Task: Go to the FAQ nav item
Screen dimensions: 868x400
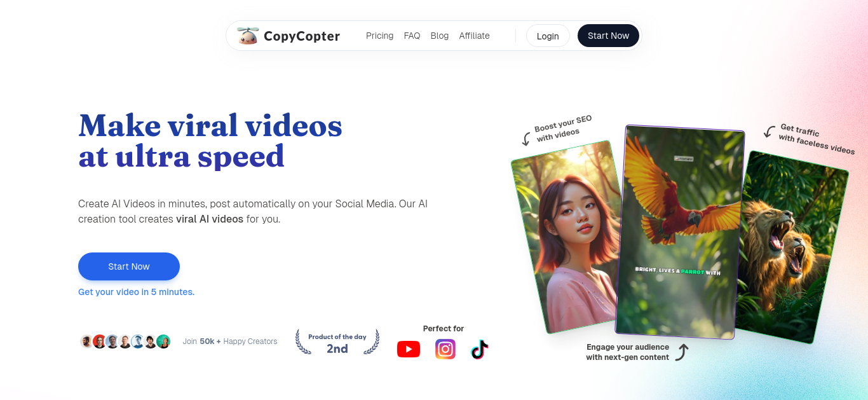Action: pos(412,36)
